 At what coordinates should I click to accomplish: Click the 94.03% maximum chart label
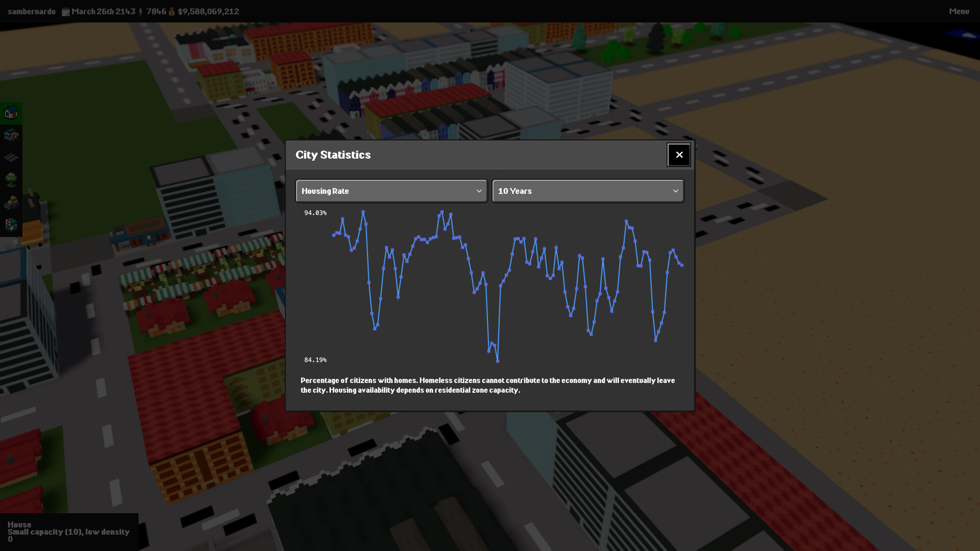(x=315, y=213)
